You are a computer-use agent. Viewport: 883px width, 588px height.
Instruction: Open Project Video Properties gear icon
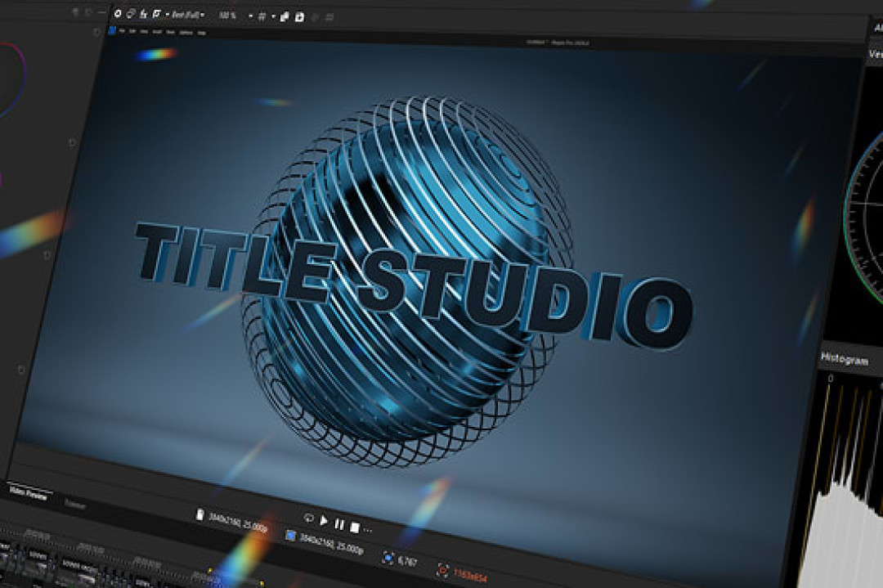pos(118,14)
